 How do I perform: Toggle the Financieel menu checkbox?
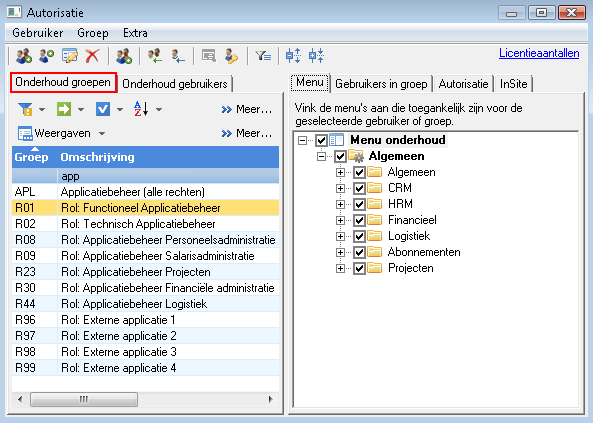point(359,220)
